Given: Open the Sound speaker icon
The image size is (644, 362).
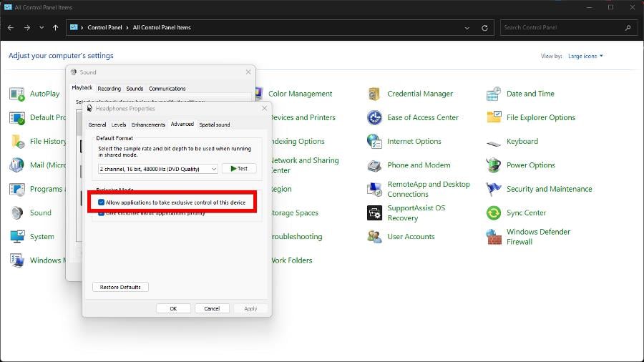Looking at the screenshot, I should 17,212.
